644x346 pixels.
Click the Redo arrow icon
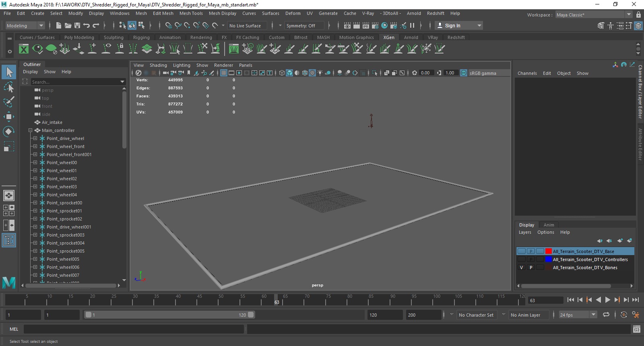96,25
